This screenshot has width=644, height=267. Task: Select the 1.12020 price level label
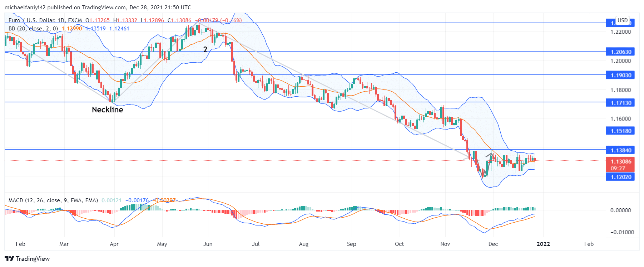pos(620,177)
